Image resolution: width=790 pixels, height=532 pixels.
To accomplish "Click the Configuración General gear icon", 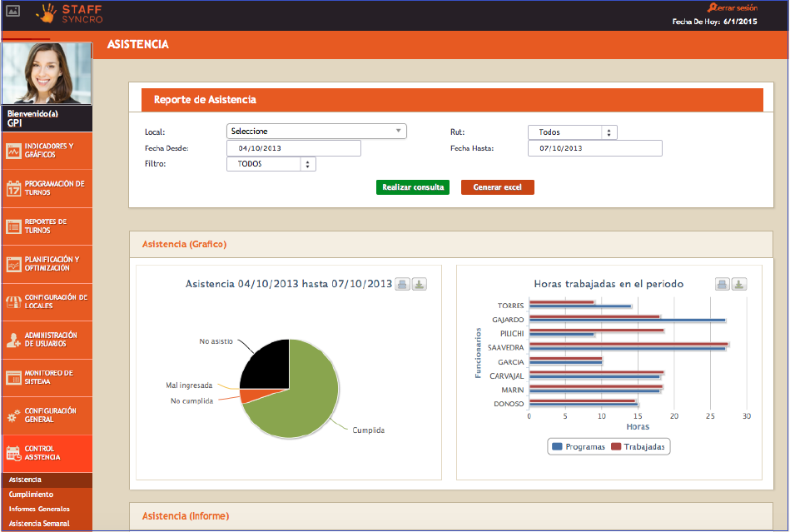I will point(13,415).
